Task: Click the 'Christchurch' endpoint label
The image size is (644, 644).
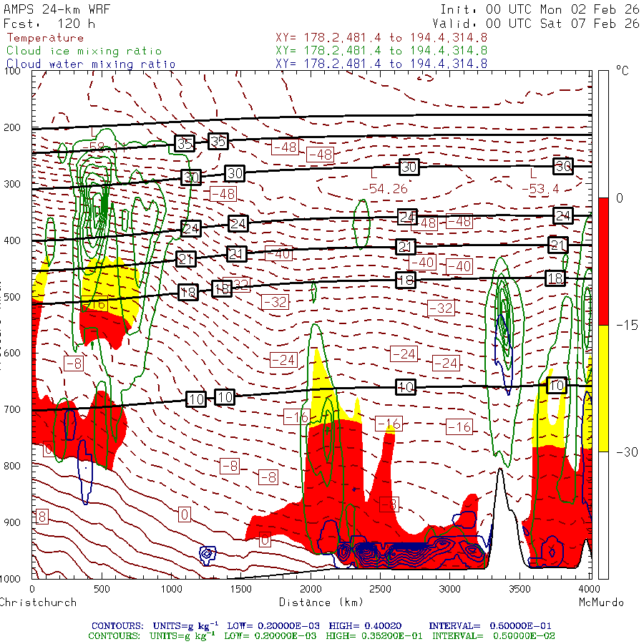Action: click(38, 602)
